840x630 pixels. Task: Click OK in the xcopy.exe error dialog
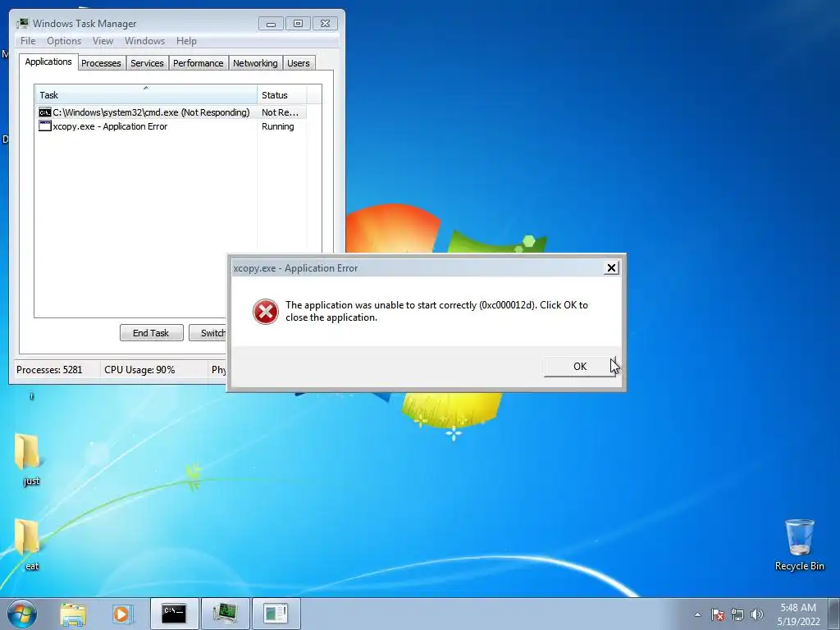coord(580,367)
